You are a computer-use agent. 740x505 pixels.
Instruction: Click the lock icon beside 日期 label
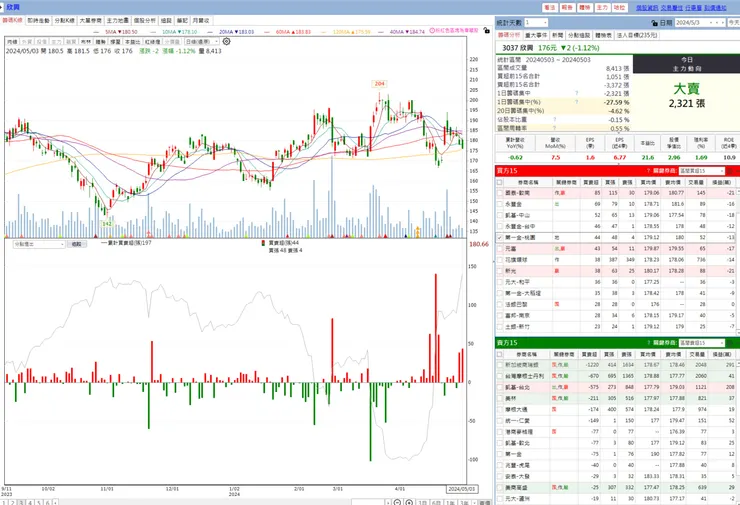655,23
